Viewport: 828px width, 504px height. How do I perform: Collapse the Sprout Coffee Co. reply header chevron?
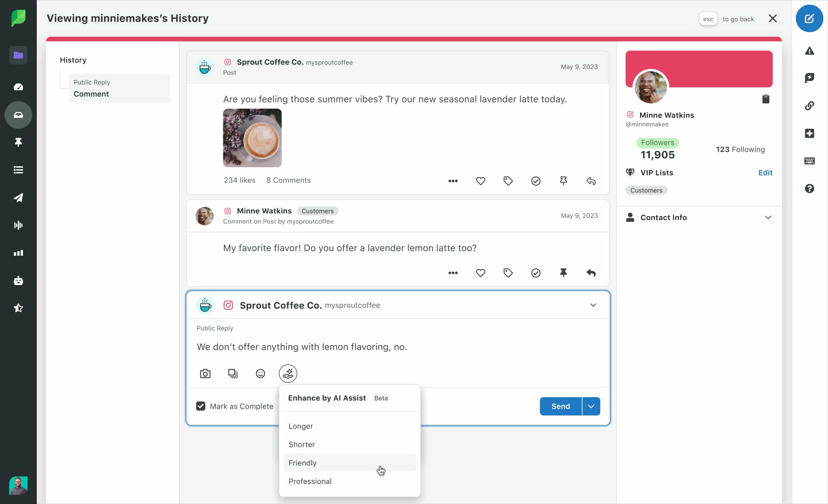(593, 305)
